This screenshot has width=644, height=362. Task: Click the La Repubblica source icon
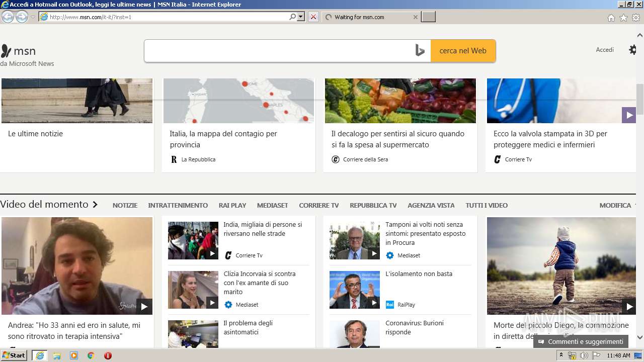coord(174,159)
